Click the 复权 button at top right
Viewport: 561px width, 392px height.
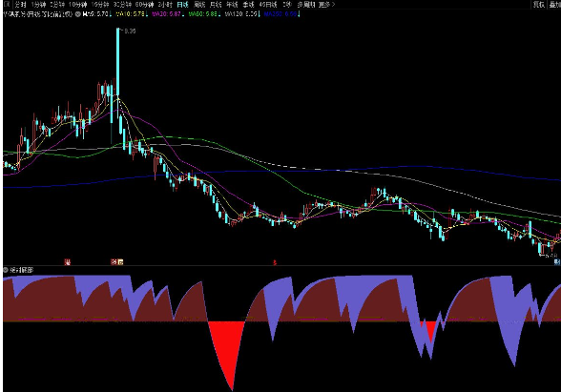click(x=539, y=5)
